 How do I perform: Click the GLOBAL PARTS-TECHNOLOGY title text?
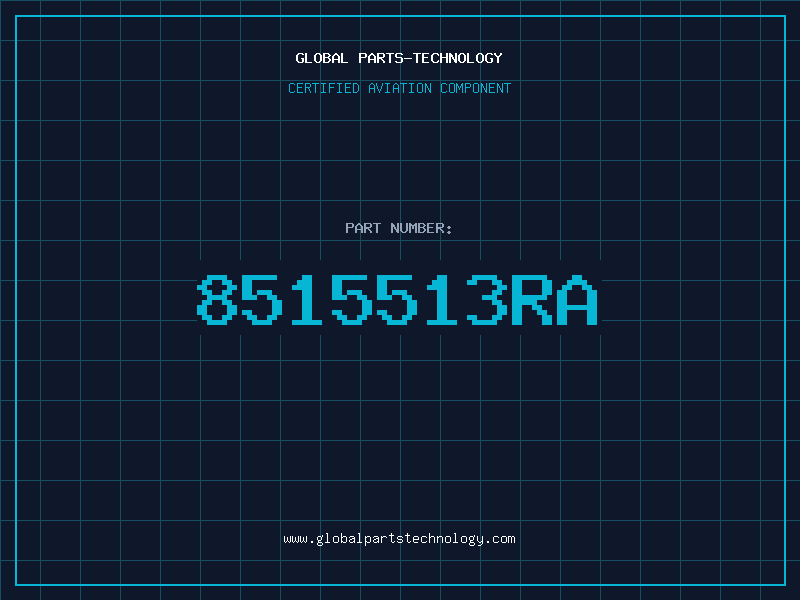pos(399,58)
